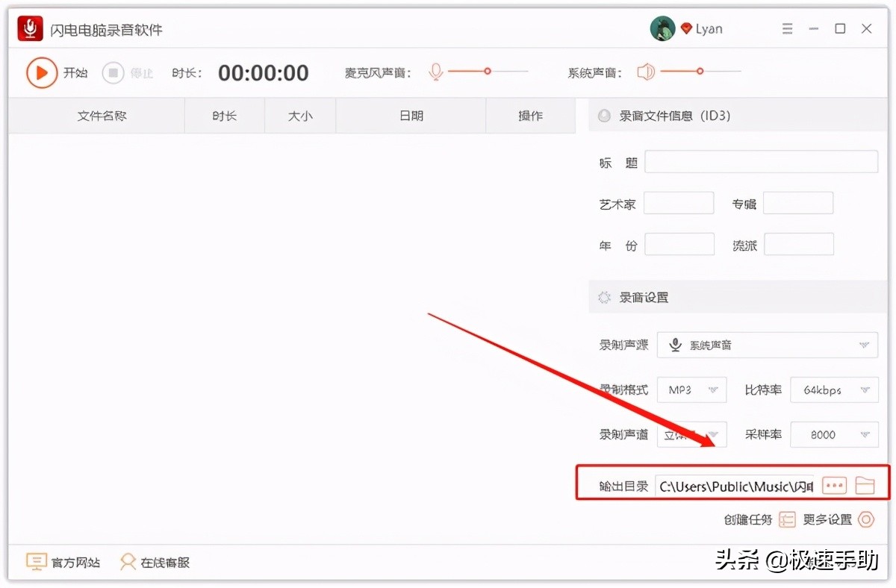Open the 64kbps bitrate dropdown
The width and height of the screenshot is (896, 588).
coord(834,390)
